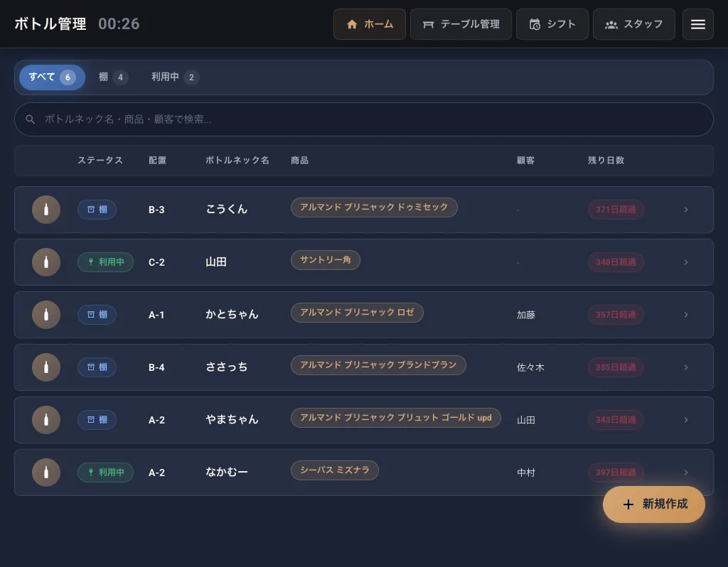The image size is (728, 567).
Task: Click the アルマンド ブリニャック ロゼ product tag
Action: tap(357, 312)
